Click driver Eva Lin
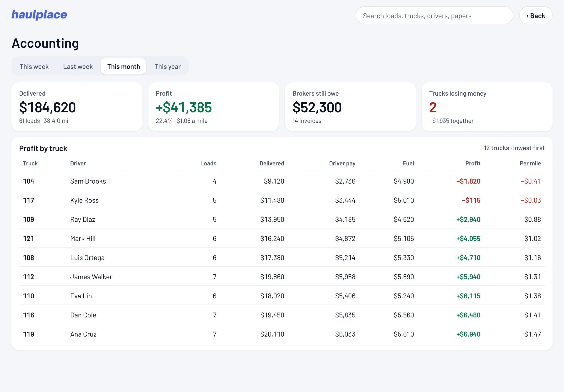 [81, 296]
